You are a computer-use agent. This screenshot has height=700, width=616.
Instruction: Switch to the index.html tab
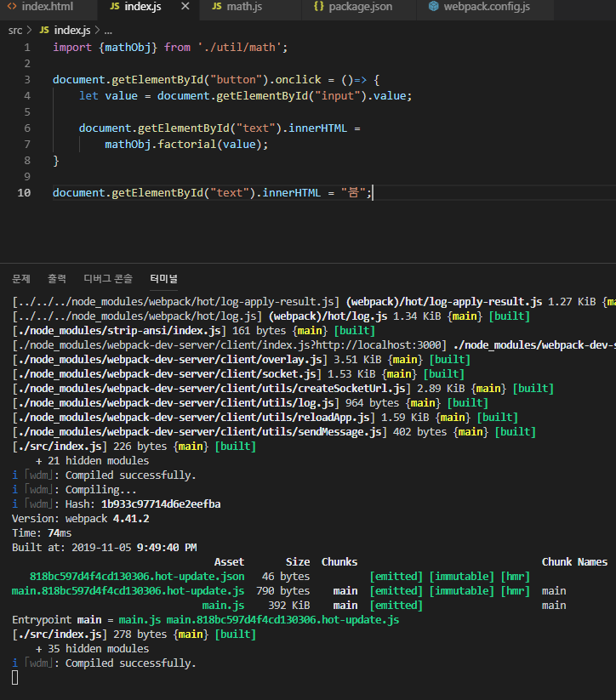click(x=46, y=7)
